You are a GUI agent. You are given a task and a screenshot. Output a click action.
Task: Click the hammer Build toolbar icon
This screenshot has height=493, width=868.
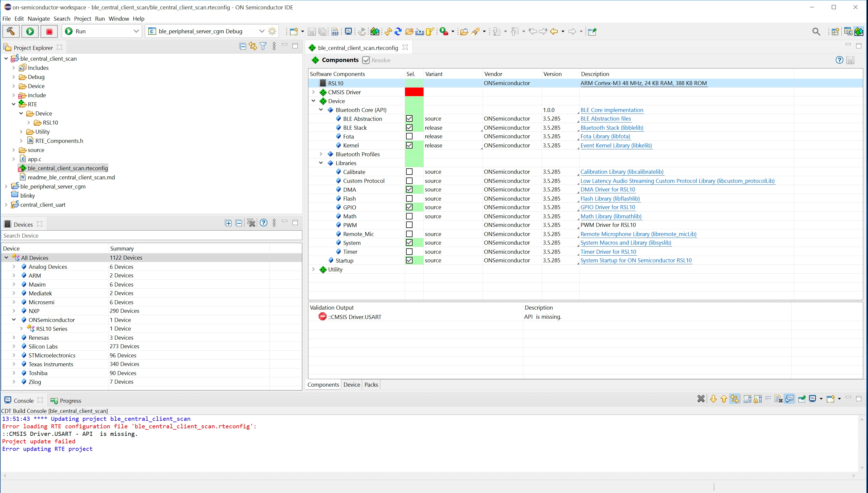click(11, 31)
